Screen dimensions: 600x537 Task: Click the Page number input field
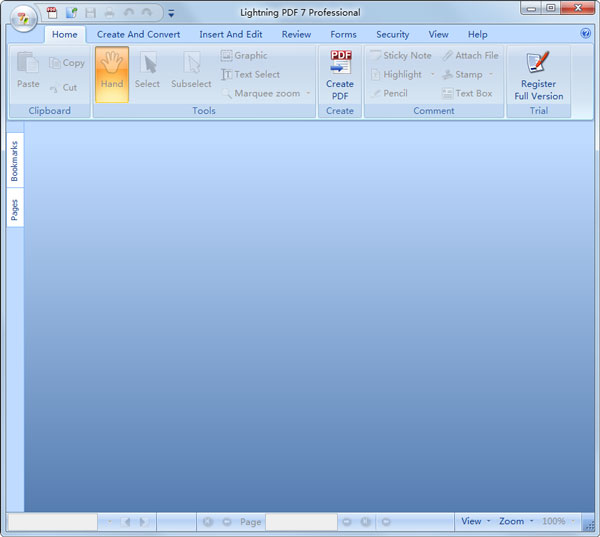click(302, 521)
